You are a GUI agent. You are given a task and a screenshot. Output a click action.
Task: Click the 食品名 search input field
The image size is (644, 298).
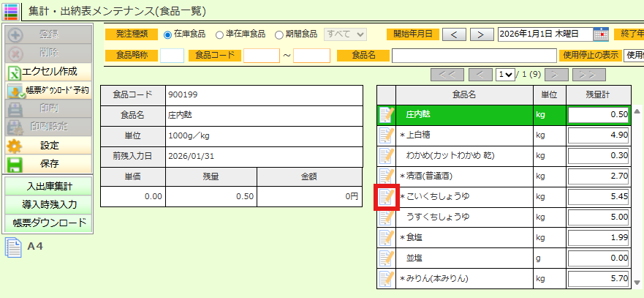pyautogui.click(x=474, y=55)
